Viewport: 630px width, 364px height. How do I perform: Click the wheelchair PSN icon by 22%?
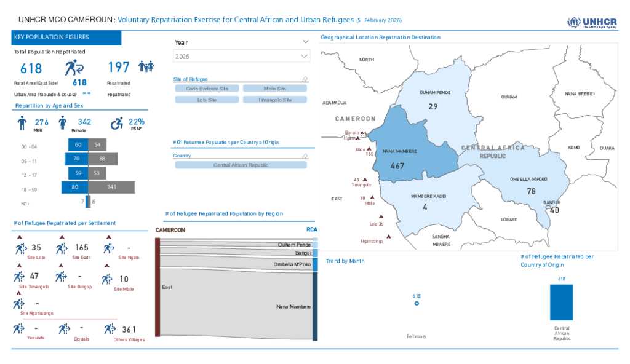(x=116, y=124)
